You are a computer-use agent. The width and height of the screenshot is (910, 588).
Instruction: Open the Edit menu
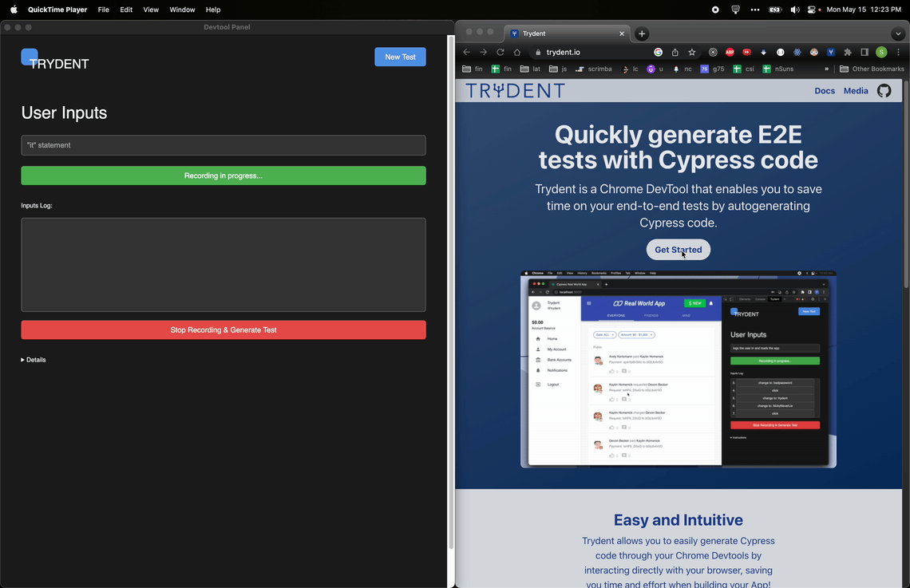pyautogui.click(x=126, y=10)
